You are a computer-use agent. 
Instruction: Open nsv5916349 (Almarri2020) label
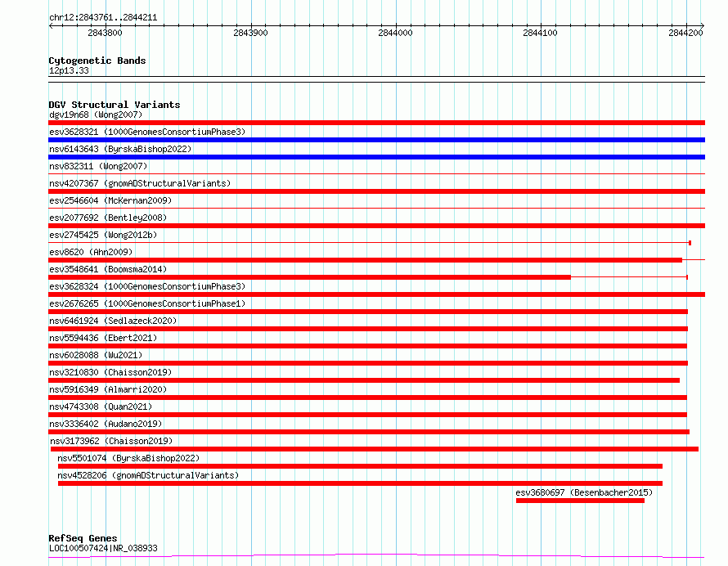coord(108,389)
